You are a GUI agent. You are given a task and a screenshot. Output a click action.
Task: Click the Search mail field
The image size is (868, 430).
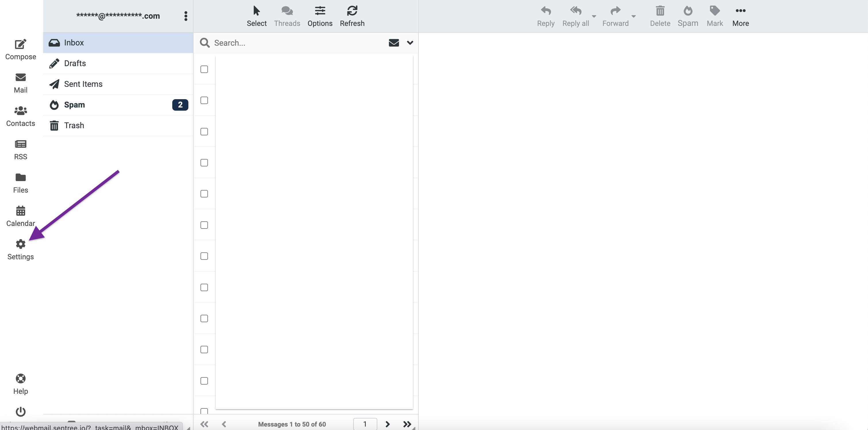(297, 43)
